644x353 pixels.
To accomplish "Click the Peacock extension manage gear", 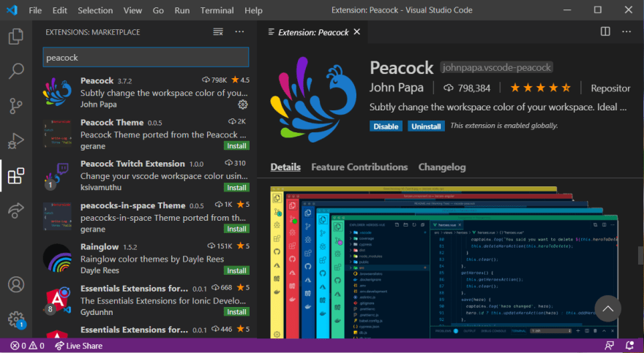I will 243,105.
